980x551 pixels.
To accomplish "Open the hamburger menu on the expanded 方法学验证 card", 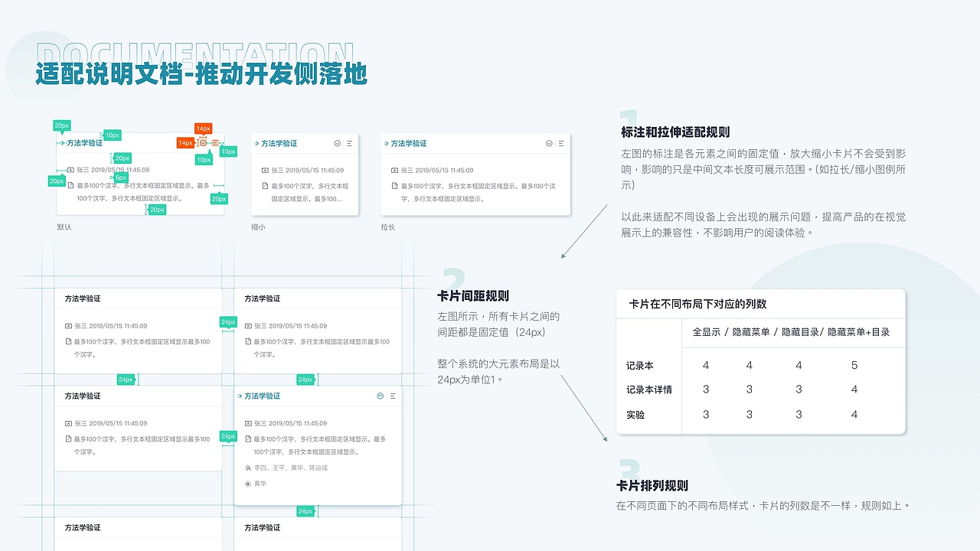I will [393, 396].
